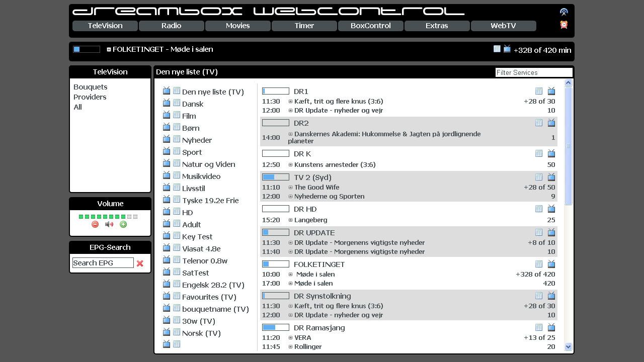Click the DR1 channel progress bar
Viewport: 644px width, 362px height.
coord(276,91)
